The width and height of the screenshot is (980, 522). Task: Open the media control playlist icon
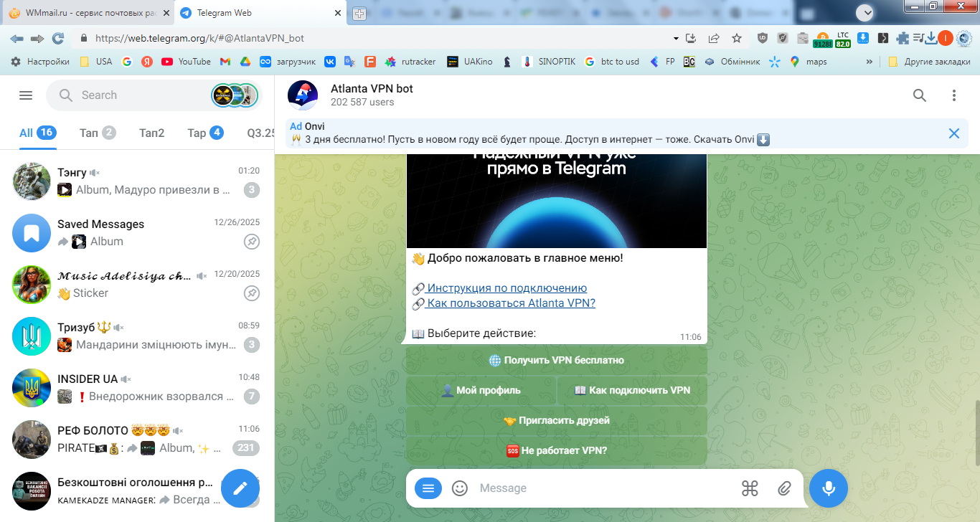coord(919,39)
